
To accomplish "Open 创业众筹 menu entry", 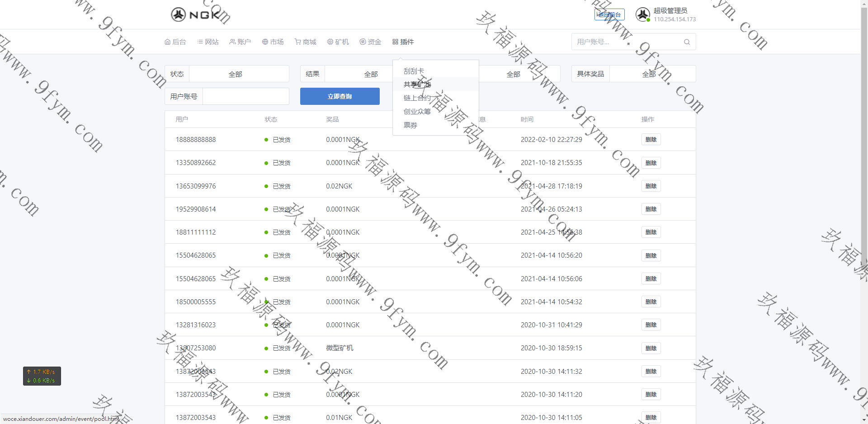I will pyautogui.click(x=417, y=112).
